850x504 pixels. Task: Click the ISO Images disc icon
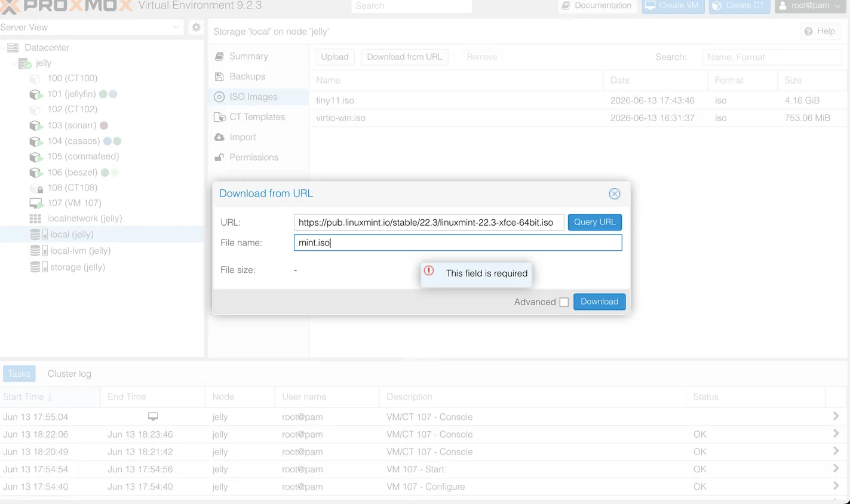tap(219, 97)
